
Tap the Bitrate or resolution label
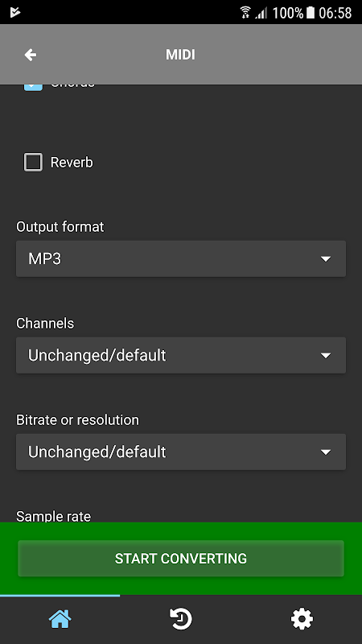point(77,419)
